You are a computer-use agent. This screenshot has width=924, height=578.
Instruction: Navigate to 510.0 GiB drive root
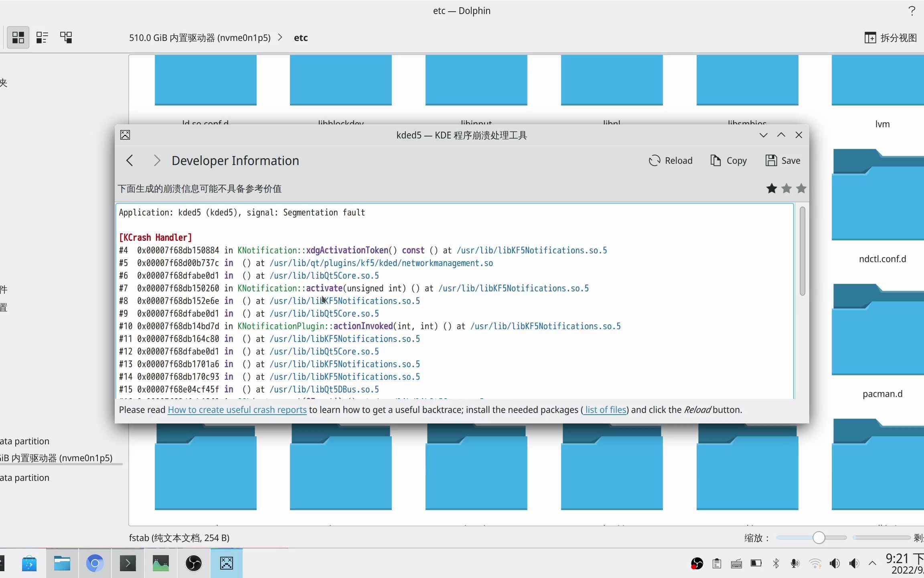pyautogui.click(x=199, y=37)
